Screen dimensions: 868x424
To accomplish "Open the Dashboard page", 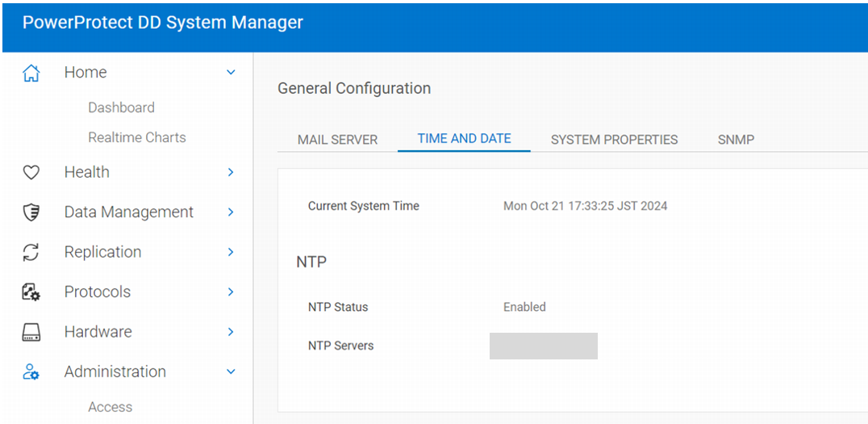I will pyautogui.click(x=121, y=107).
